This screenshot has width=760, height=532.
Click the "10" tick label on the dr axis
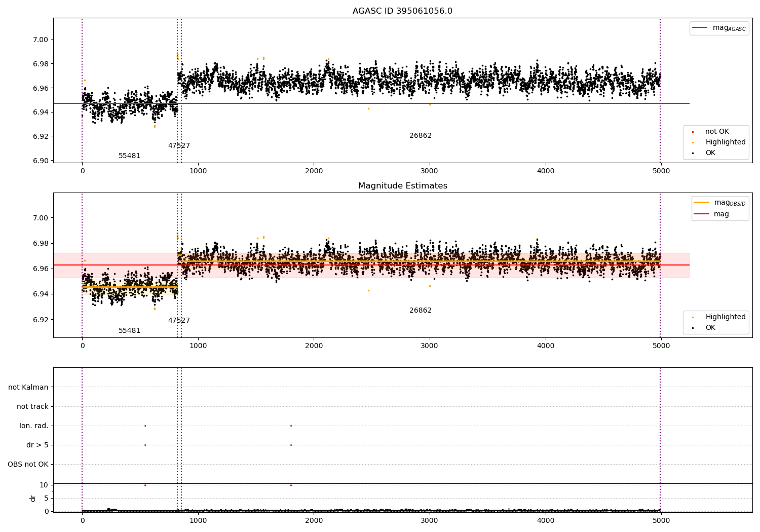click(x=44, y=485)
